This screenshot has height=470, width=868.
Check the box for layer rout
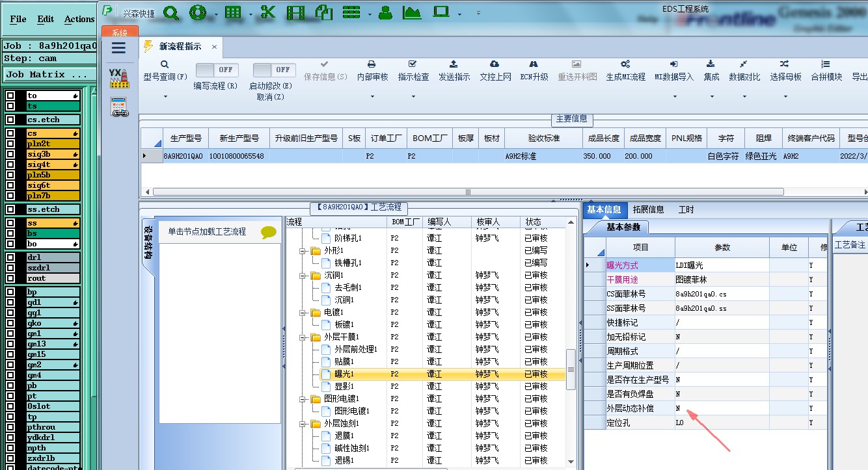pos(10,278)
